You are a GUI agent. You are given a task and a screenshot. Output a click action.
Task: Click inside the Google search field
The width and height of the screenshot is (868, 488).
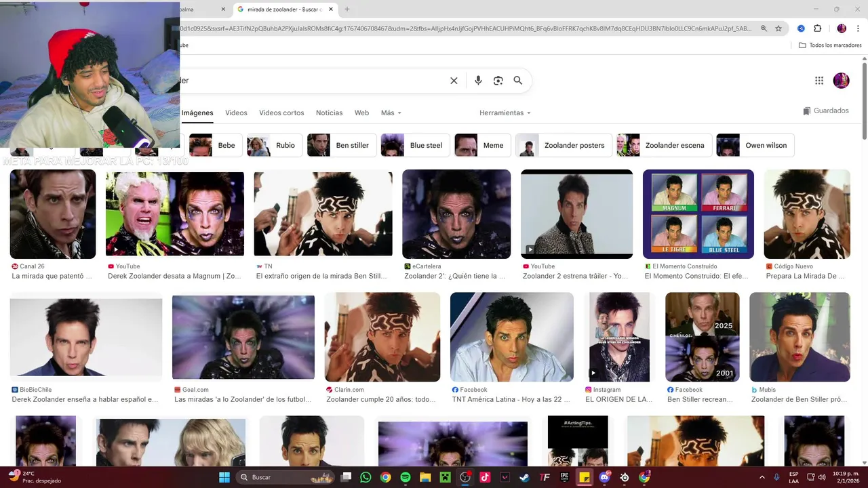point(312,81)
